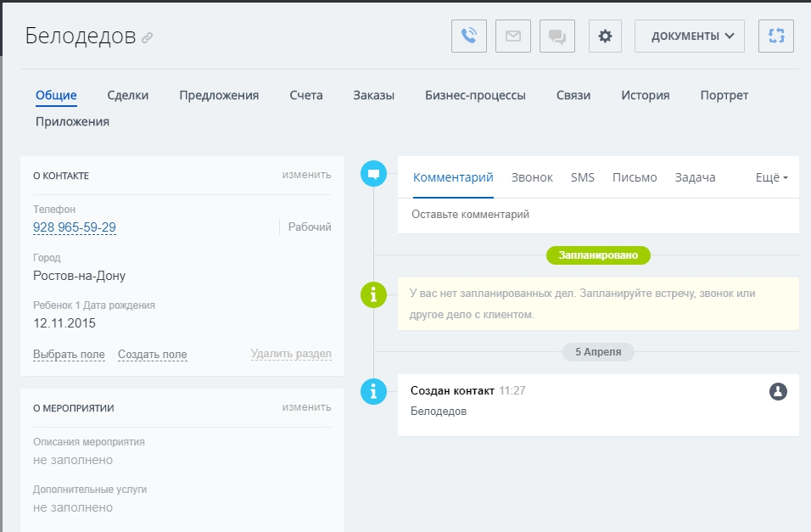Click the link icon next to Белодедов
Viewport: 811px width, 532px height.
pos(148,38)
